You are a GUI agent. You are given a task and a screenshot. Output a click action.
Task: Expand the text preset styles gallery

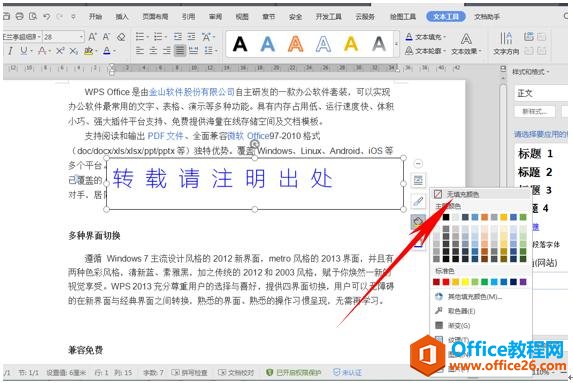[396, 44]
